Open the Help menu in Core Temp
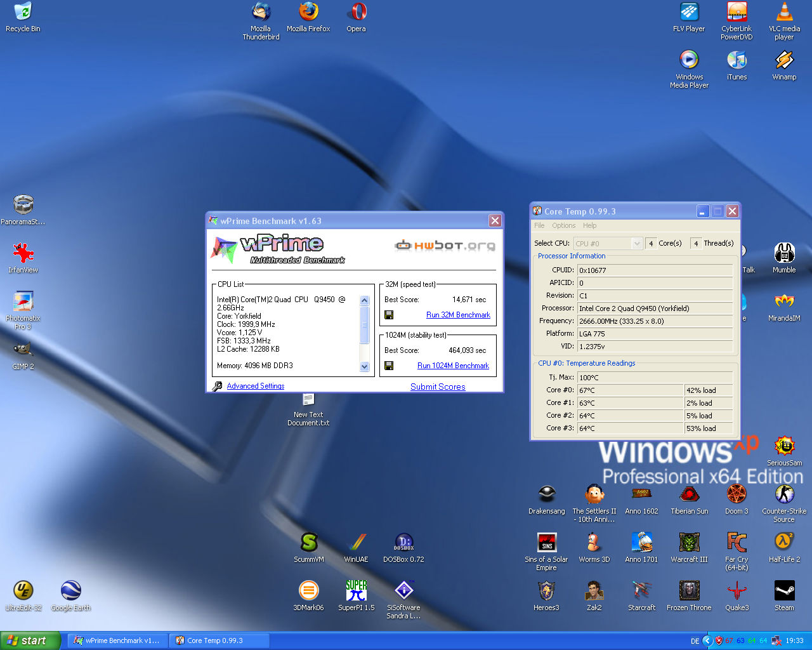Screen dimensions: 812x650 [589, 225]
